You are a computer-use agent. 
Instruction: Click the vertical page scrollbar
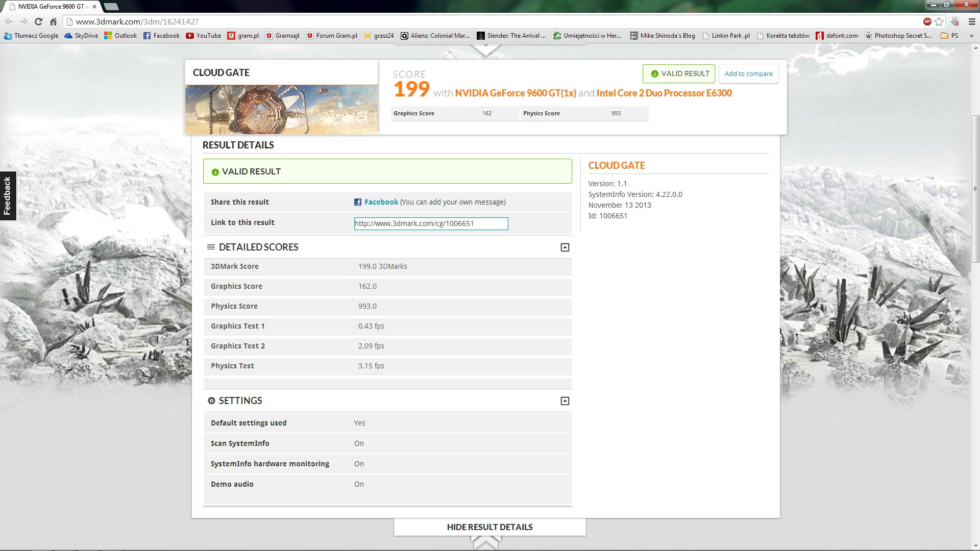(x=975, y=189)
